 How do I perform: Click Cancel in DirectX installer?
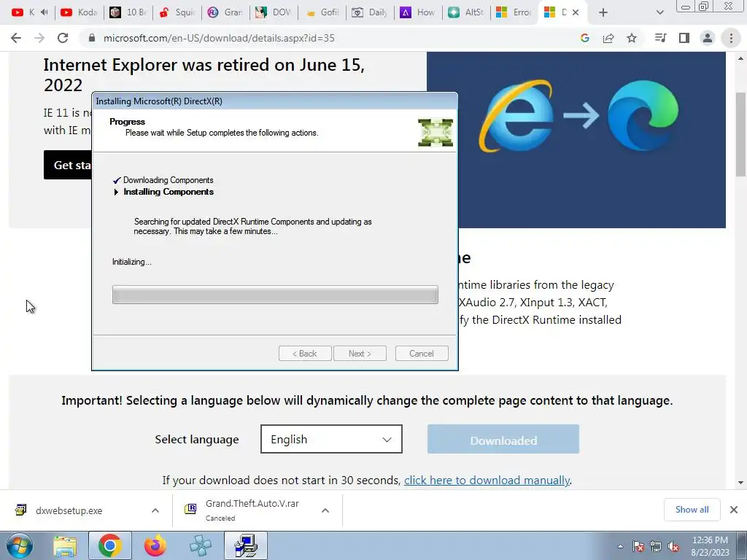pyautogui.click(x=422, y=354)
